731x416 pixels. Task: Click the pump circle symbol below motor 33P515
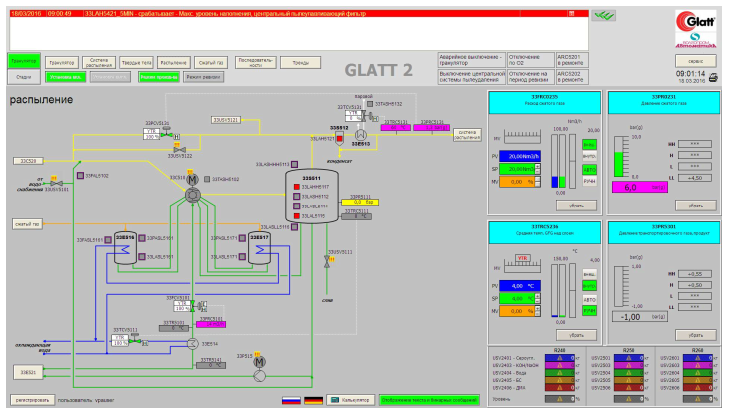(260, 376)
